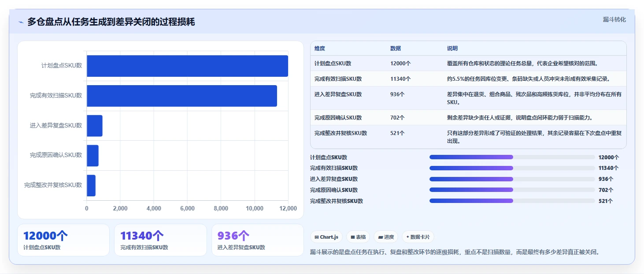Click the 完成有效扫描SKU数 label in the progress list

334,168
